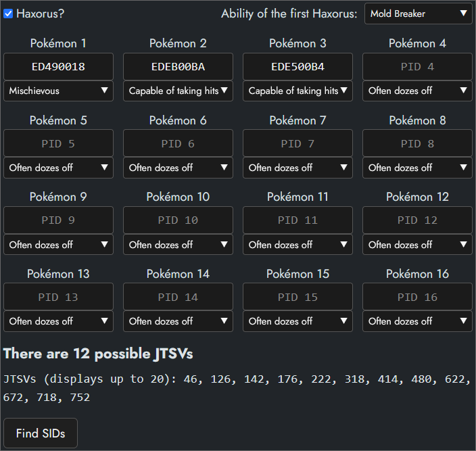Focus the PID 13 input field
This screenshot has height=451, width=476.
58,297
